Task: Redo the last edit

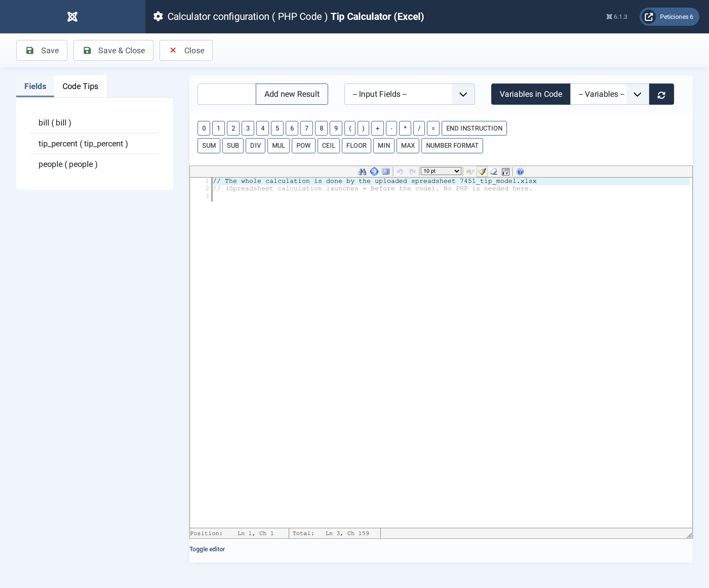Action: click(412, 171)
